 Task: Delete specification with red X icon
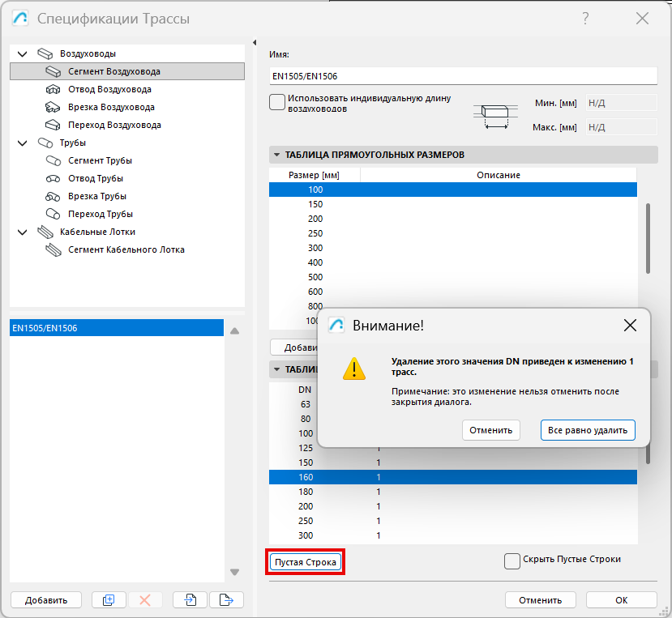[145, 600]
